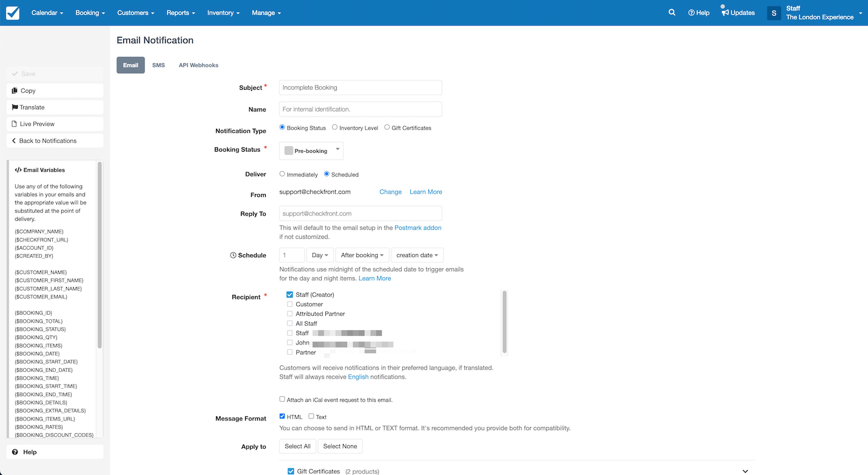View Updates megaphone notifications
The width and height of the screenshot is (868, 475).
click(738, 13)
